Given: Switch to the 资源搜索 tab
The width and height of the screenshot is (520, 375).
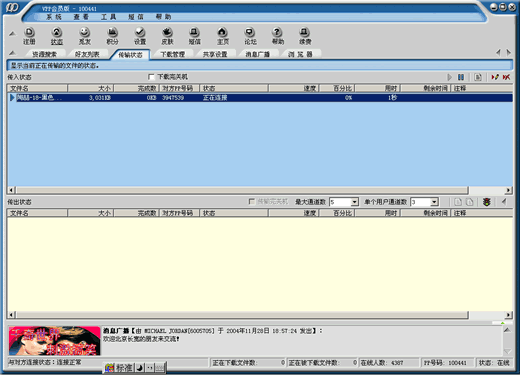Looking at the screenshot, I should (44, 54).
